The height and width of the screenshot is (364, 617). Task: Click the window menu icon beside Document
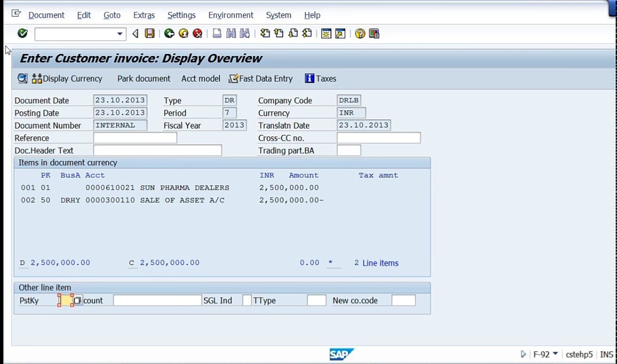pyautogui.click(x=16, y=14)
